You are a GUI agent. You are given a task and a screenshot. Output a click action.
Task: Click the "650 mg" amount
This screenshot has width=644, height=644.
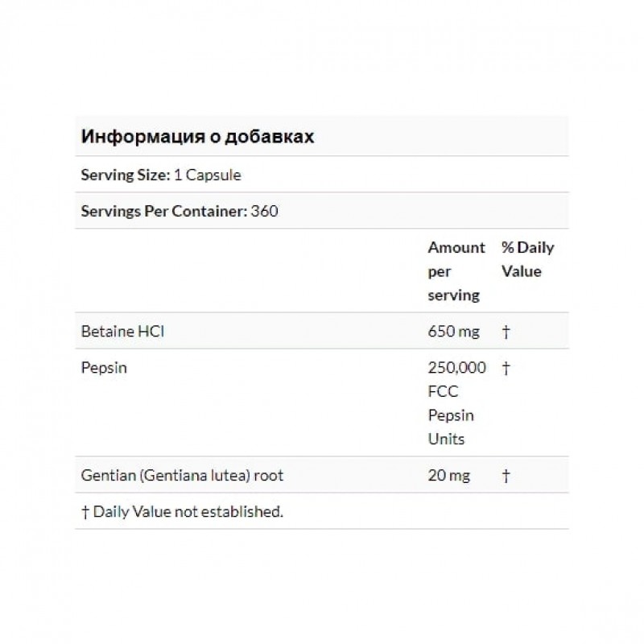(452, 331)
